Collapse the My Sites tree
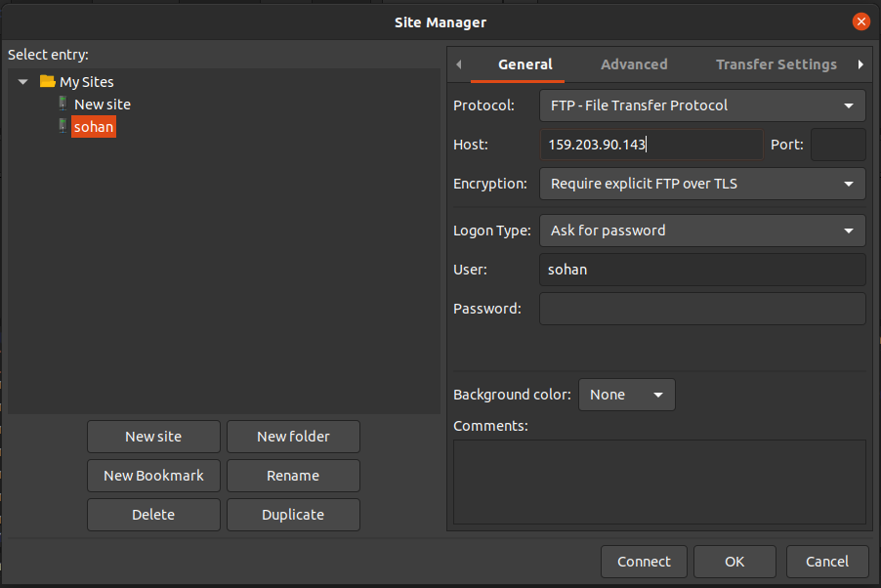This screenshot has width=881, height=588. (23, 82)
